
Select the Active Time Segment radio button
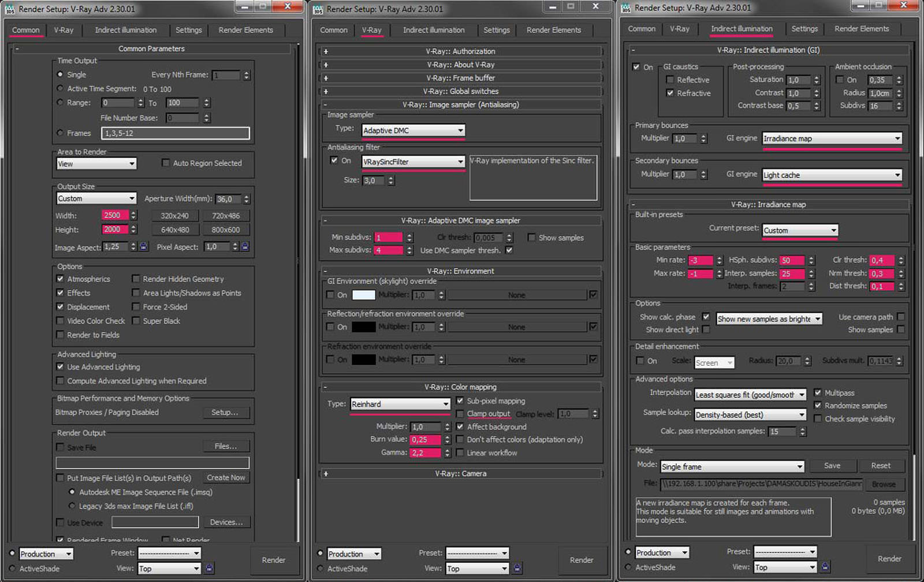pyautogui.click(x=60, y=88)
